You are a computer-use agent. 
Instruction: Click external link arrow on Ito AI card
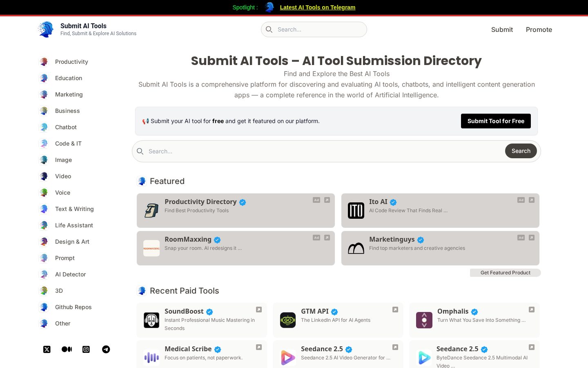[x=532, y=200]
